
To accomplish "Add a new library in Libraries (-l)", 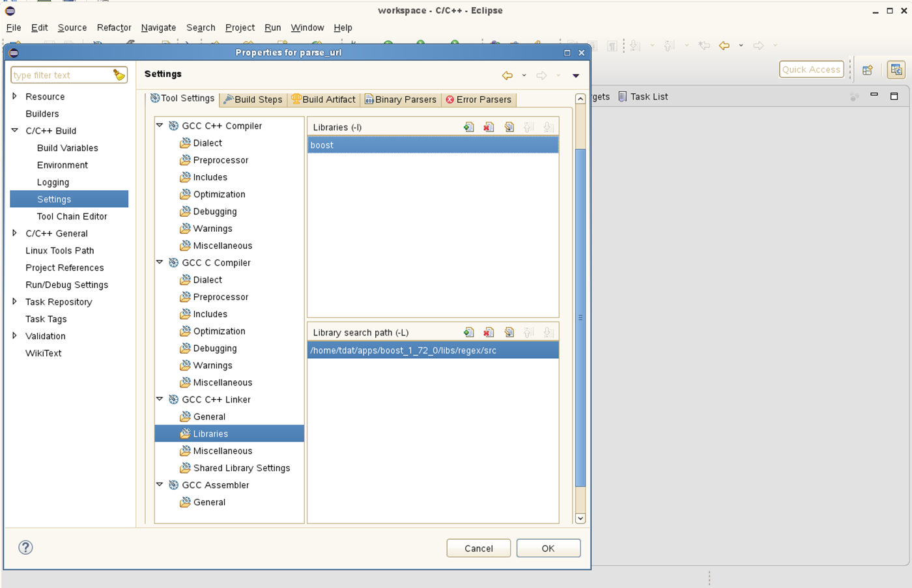I will [x=468, y=127].
